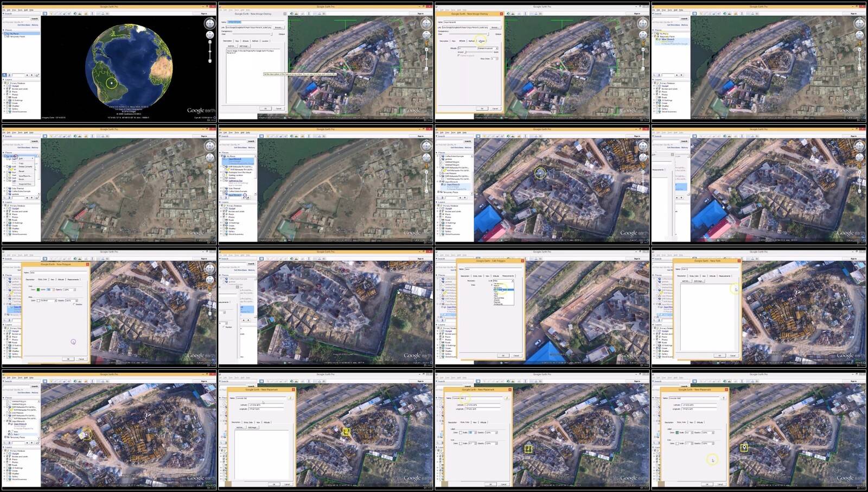Click Delete Contents in Places context menu frame
The width and height of the screenshot is (868, 492).
[25, 166]
